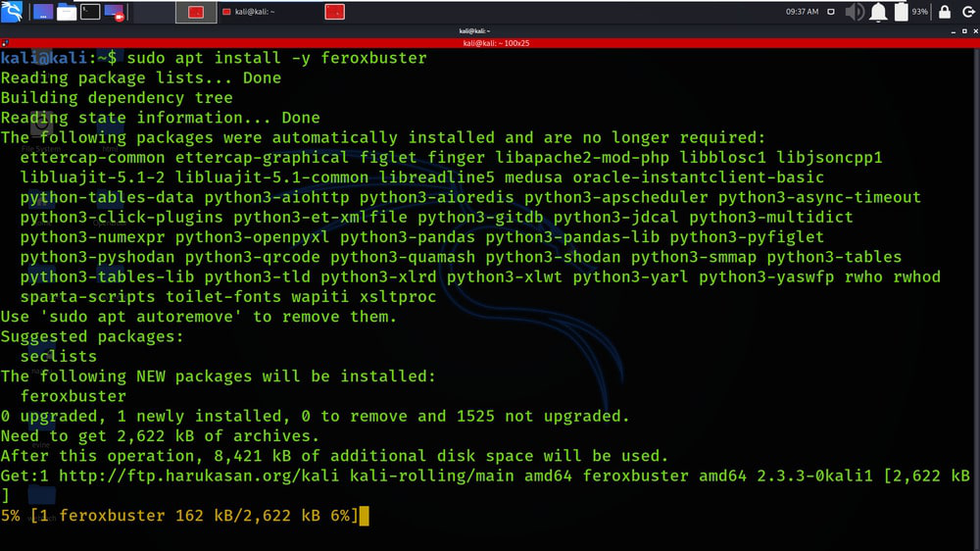The image size is (980, 551).
Task: Close the terminal window
Action: (975, 30)
